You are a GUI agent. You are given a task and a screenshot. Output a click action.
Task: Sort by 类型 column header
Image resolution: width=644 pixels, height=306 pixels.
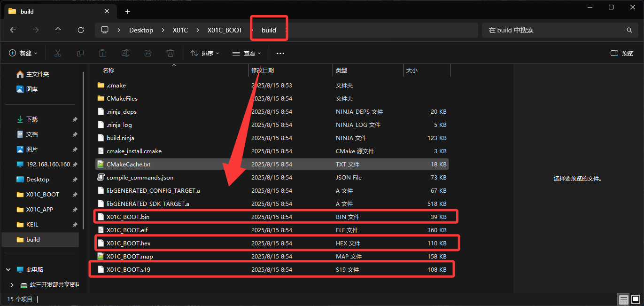(341, 71)
